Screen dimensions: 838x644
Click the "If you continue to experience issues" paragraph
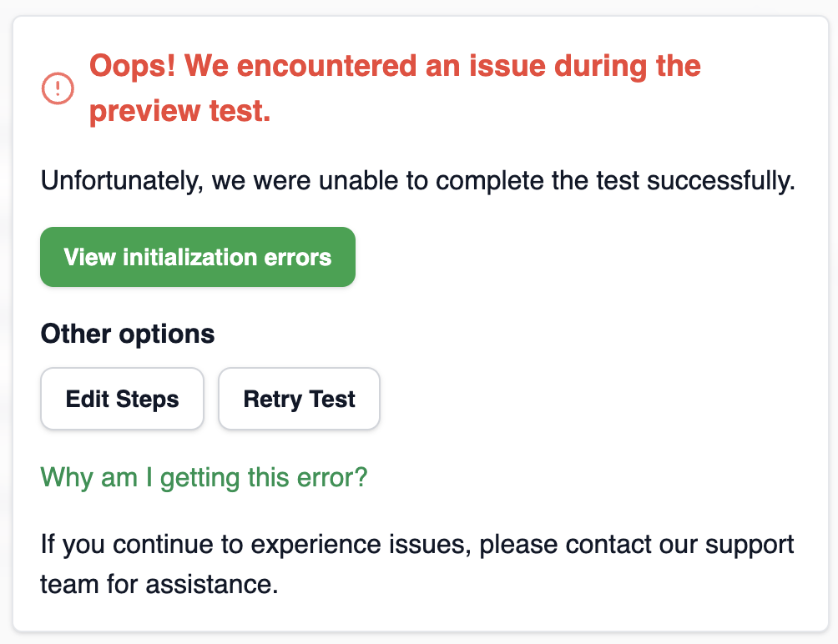click(416, 564)
